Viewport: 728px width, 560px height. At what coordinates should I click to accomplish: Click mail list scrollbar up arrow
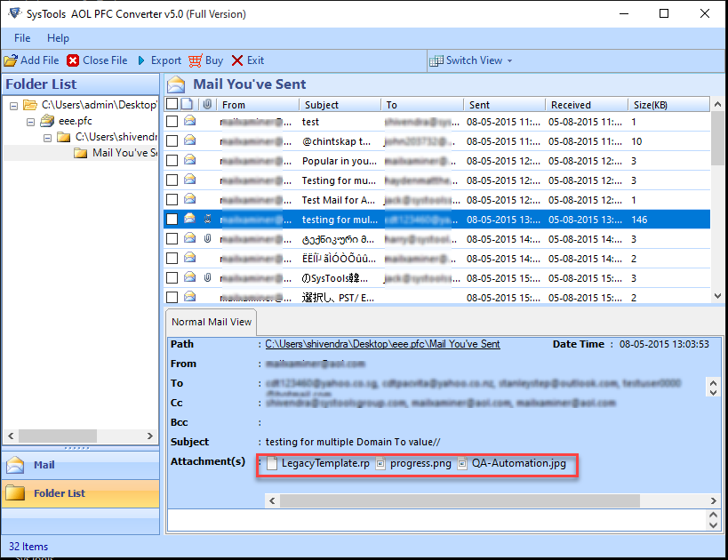pos(717,104)
